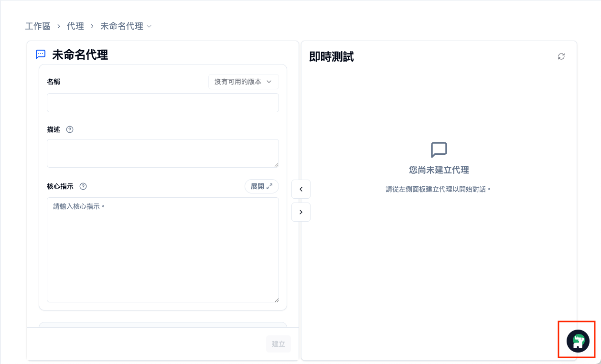
Task: Click the refresh icon in 即時測試 panel
Action: pos(561,56)
